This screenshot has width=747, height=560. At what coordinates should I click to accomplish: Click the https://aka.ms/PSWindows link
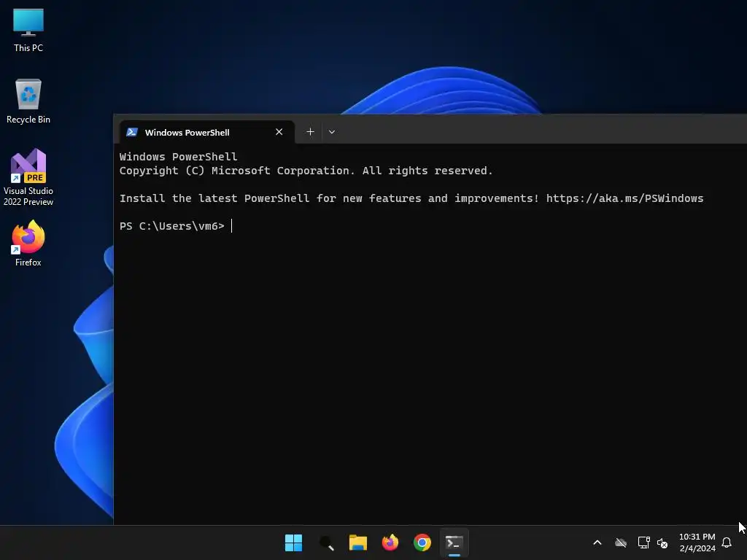tap(624, 198)
